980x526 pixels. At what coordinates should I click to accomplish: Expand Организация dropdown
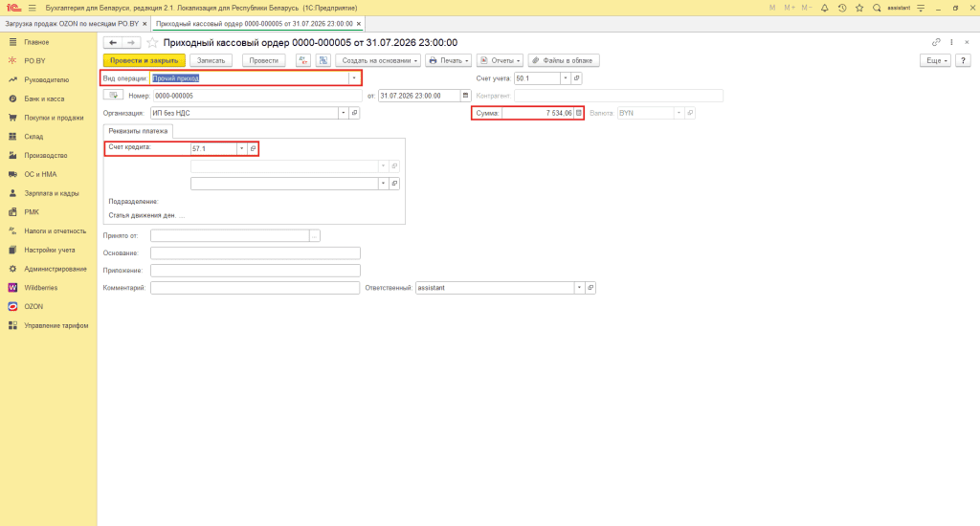[x=344, y=113]
